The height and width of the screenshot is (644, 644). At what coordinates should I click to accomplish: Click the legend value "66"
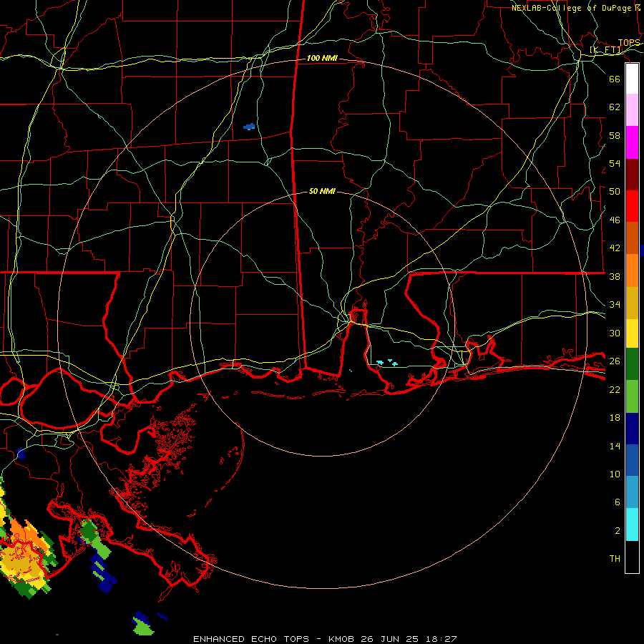point(615,79)
